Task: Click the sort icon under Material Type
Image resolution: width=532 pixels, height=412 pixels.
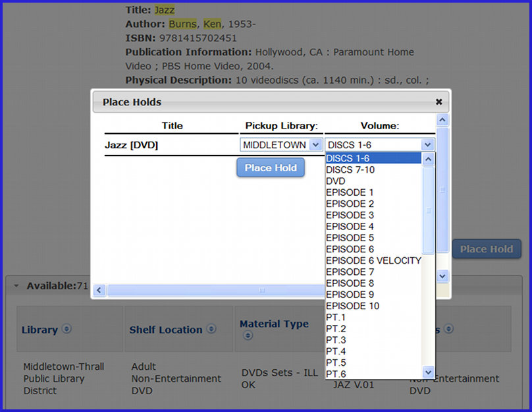Action: pos(248,336)
